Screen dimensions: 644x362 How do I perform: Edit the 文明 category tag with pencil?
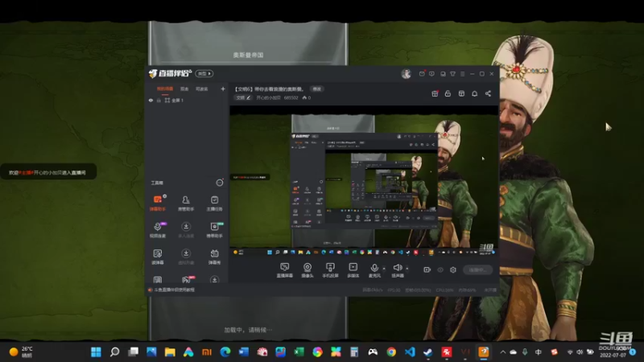point(243,97)
